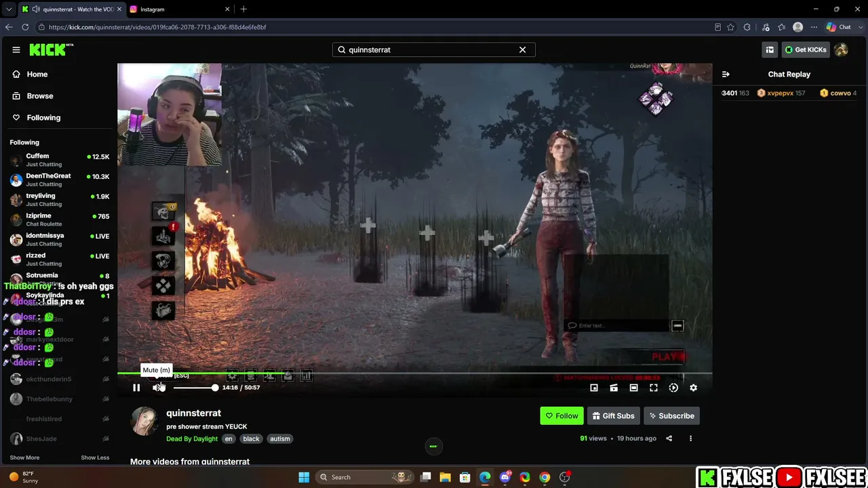The width and height of the screenshot is (868, 488).
Task: Collapse the Chat Replay panel
Action: click(726, 75)
